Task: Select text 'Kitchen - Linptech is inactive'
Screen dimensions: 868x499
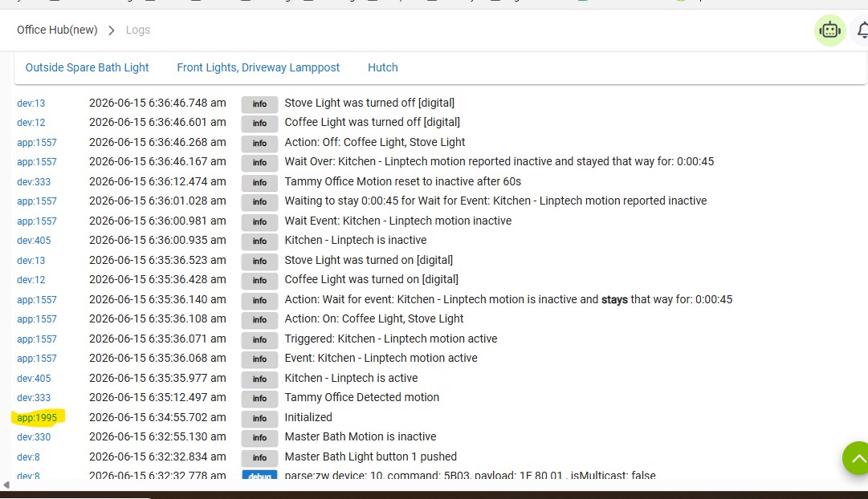Action: coord(356,240)
